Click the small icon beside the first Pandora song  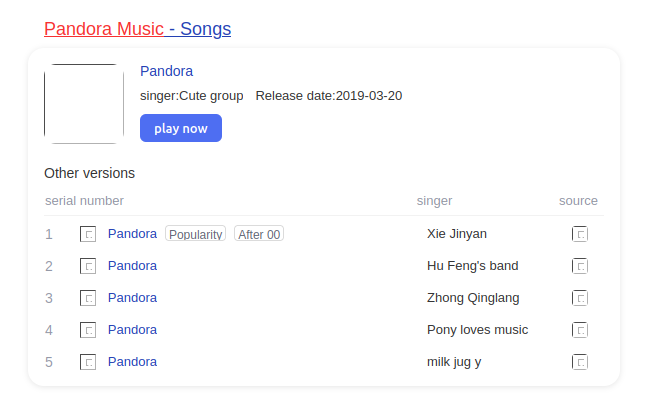coord(88,234)
